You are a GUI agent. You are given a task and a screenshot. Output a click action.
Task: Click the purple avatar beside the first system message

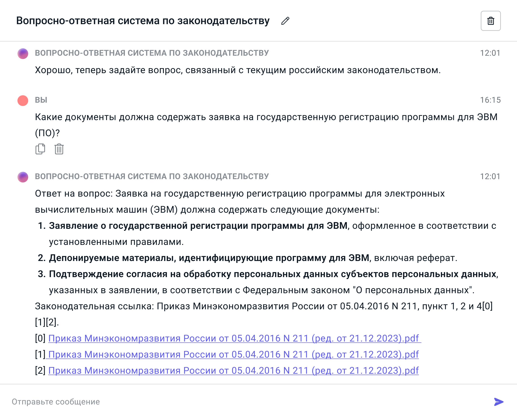(x=23, y=53)
